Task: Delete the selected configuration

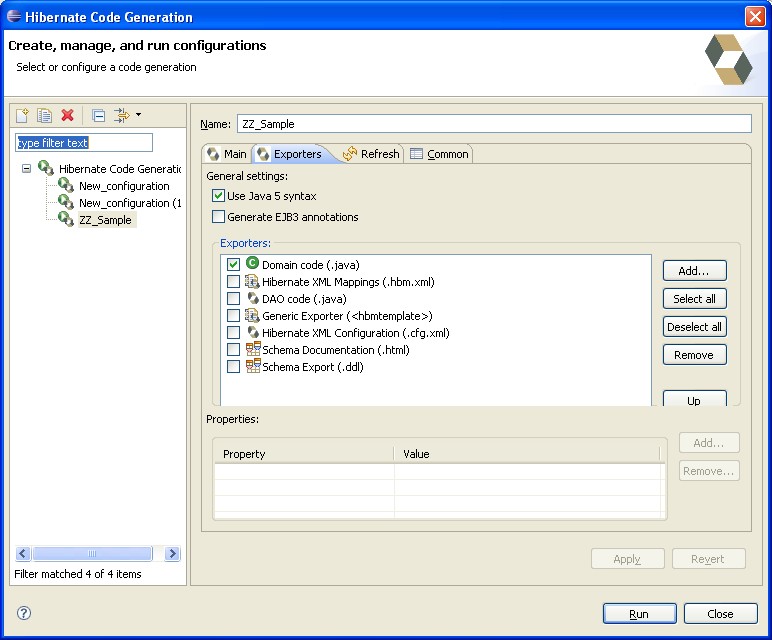Action: (67, 115)
